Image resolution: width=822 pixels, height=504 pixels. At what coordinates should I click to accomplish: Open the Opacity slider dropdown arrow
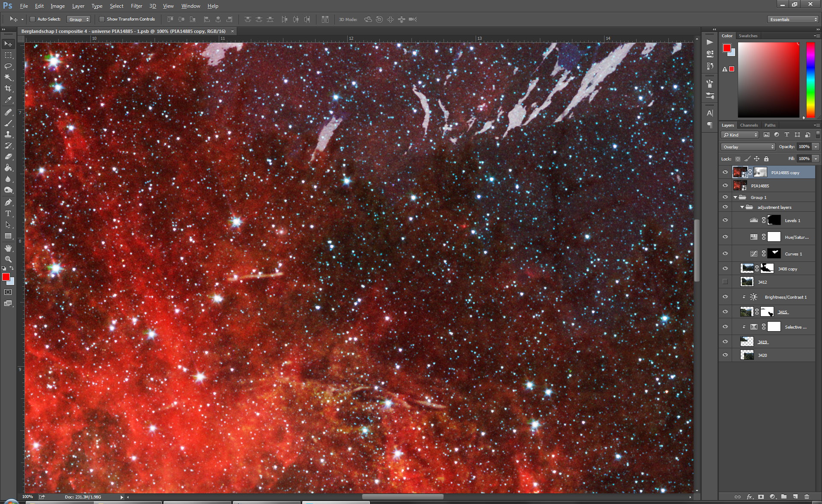pyautogui.click(x=816, y=147)
